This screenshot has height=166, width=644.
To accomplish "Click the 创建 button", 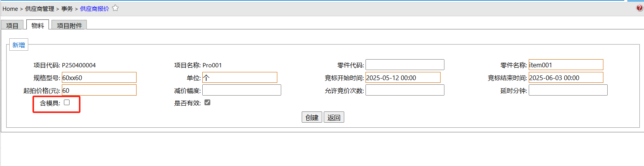I will click(x=312, y=117).
